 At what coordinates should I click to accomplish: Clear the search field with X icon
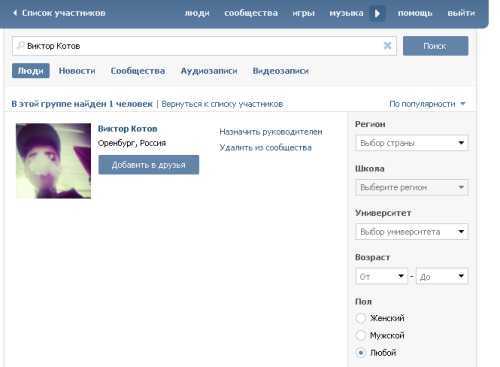pyautogui.click(x=387, y=46)
